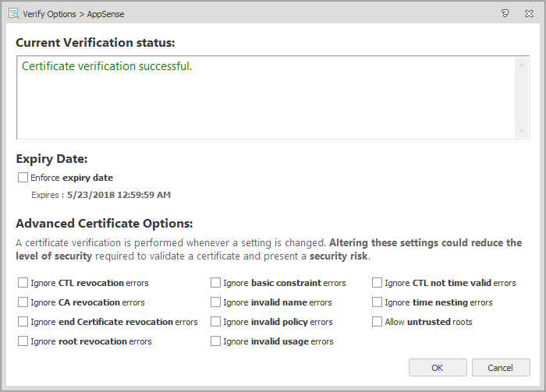Toggle Ignore basic constraint errors
Viewport: 546px width, 392px height.
coord(216,283)
